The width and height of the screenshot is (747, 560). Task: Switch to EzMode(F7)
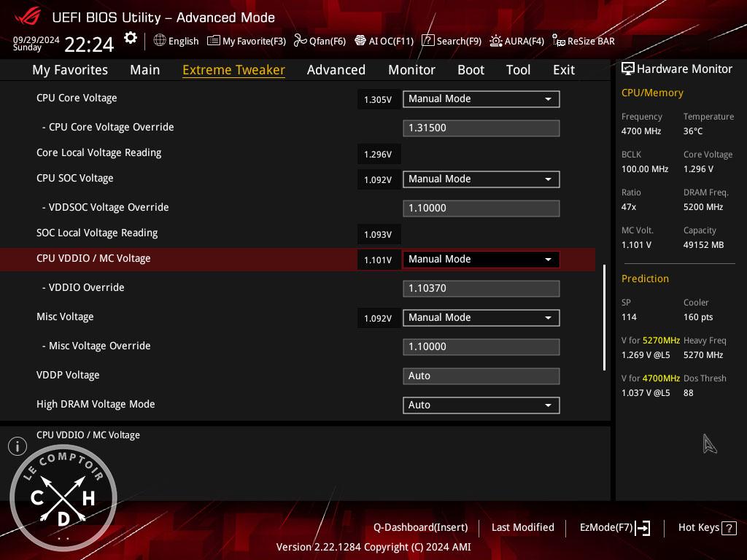[614, 528]
